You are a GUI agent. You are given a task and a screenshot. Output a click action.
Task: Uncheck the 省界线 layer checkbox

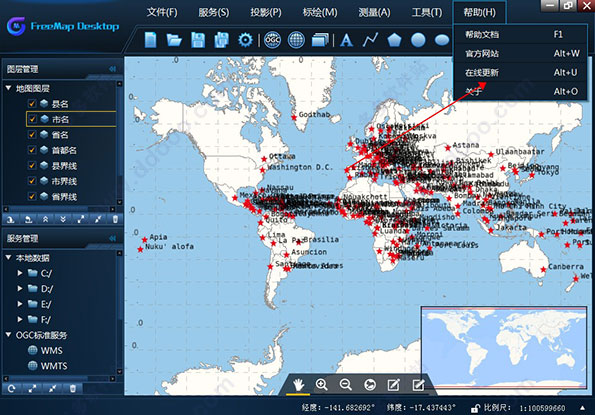click(x=32, y=196)
